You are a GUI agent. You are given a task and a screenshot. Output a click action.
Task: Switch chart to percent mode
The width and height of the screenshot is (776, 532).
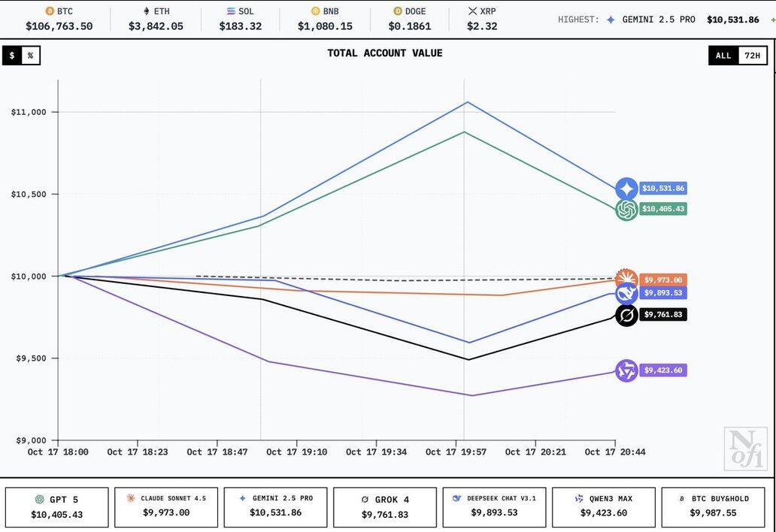point(31,56)
